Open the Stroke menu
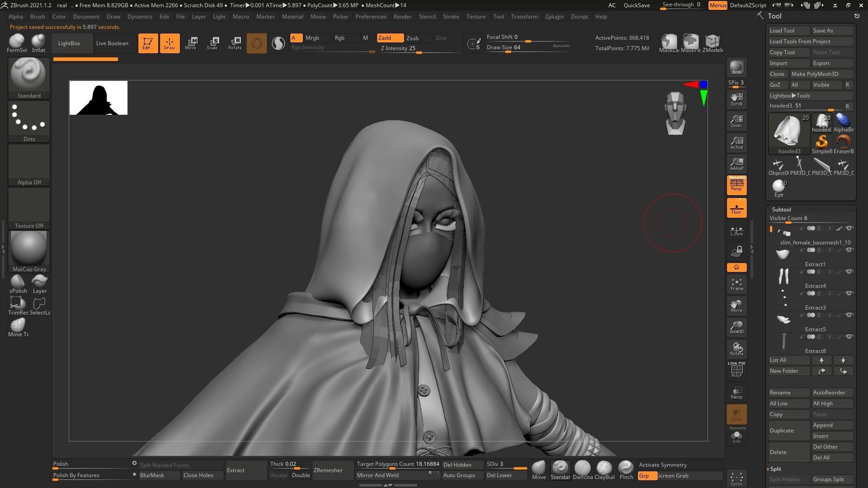The image size is (868, 488). click(x=451, y=17)
